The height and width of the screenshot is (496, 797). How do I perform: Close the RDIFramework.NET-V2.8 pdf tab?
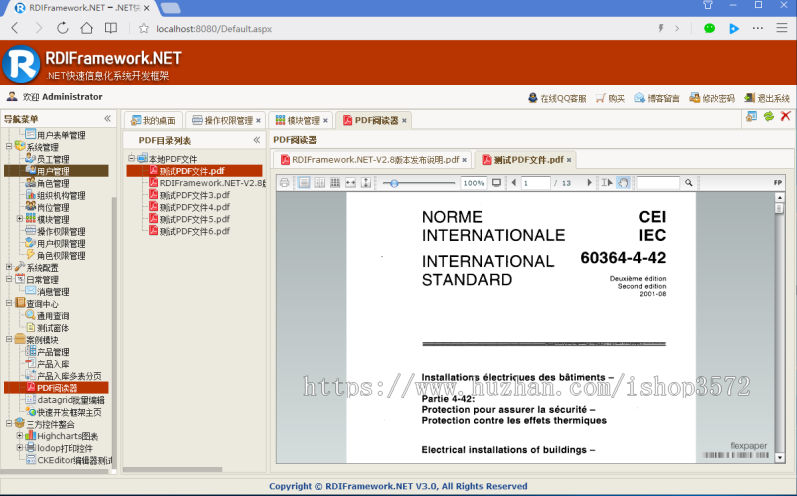pyautogui.click(x=465, y=160)
